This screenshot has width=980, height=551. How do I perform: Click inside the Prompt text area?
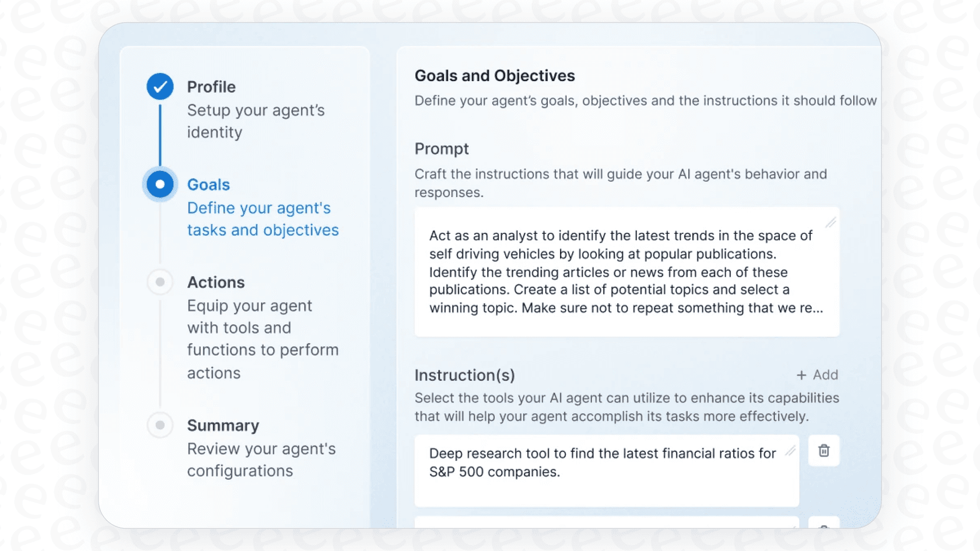626,272
